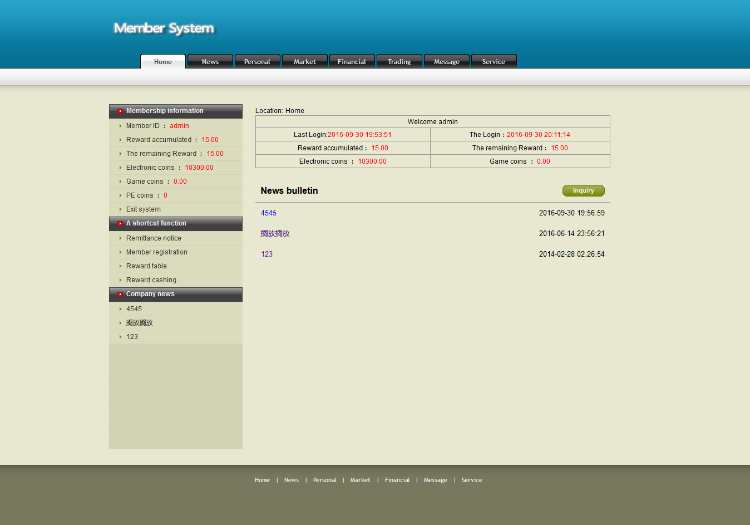Click the red icon beside Company news

[121, 294]
